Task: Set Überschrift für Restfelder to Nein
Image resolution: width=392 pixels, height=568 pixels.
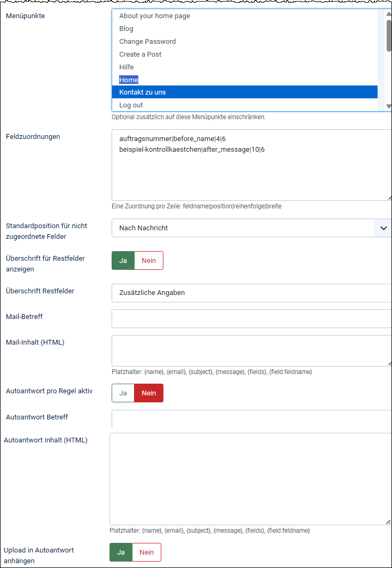Action: [148, 261]
